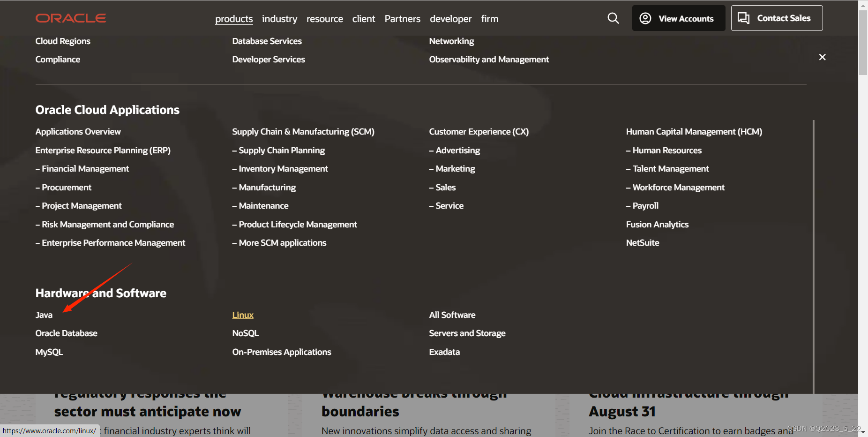This screenshot has width=868, height=437.
Task: Click Contact Sales button
Action: 777,18
